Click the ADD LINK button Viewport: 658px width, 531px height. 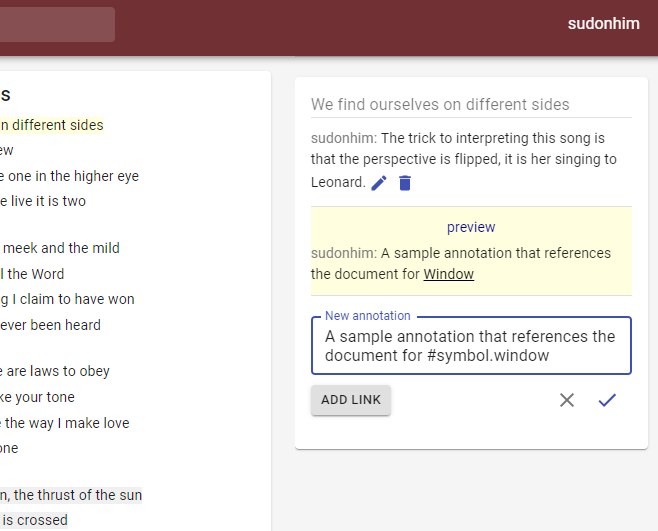[351, 400]
